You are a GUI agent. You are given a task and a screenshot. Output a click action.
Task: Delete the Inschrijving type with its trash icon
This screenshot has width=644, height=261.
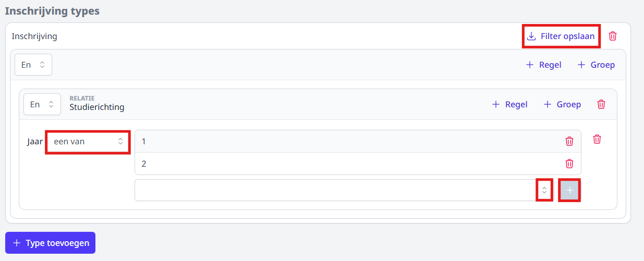(613, 36)
